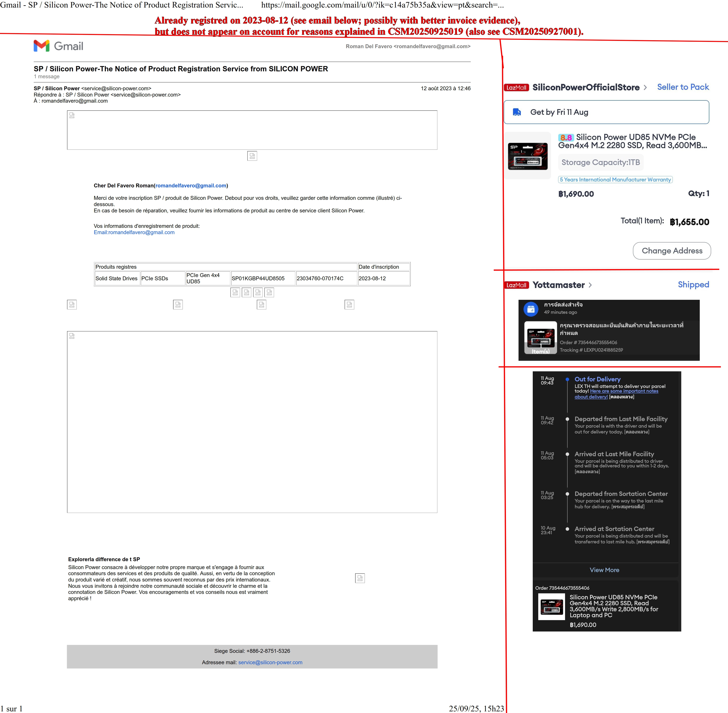Viewport: 728px width, 713px height.
Task: Click the 5 Years International Manufacturer Warranty tag
Action: coord(615,180)
